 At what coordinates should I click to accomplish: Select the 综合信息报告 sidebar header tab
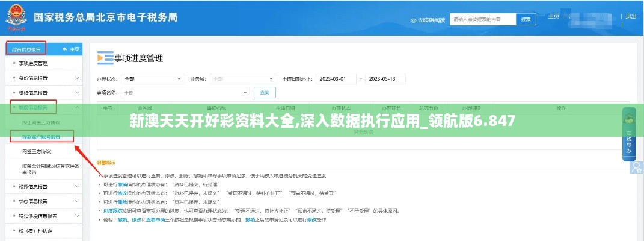tap(26, 49)
